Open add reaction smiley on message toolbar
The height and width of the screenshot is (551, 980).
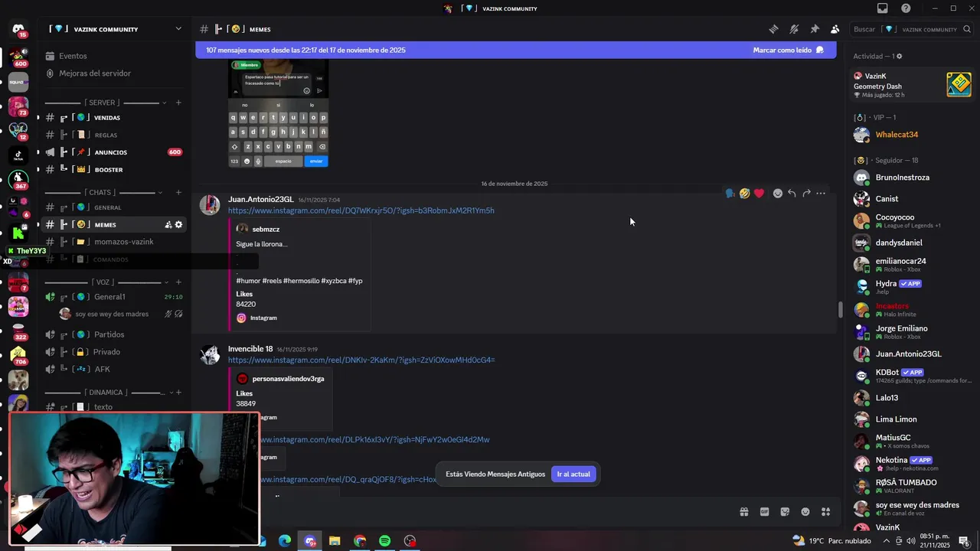coord(778,194)
